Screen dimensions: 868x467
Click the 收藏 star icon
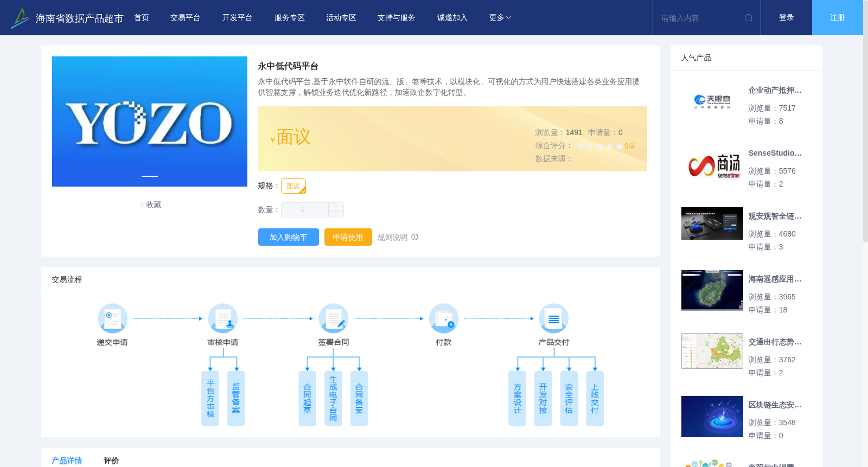(142, 205)
